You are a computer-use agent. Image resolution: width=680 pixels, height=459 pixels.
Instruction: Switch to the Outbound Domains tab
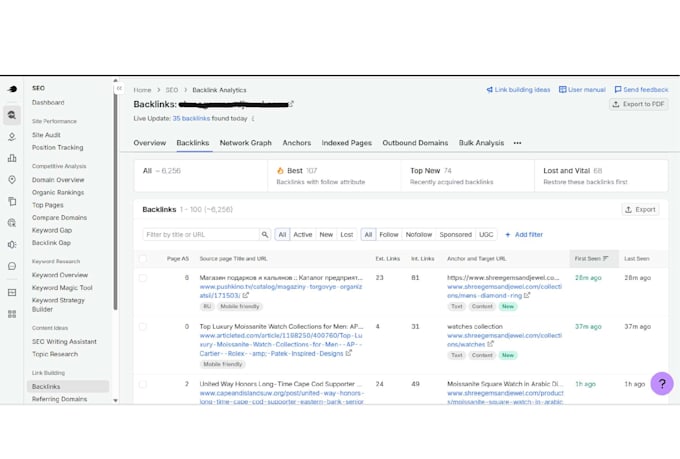click(415, 143)
